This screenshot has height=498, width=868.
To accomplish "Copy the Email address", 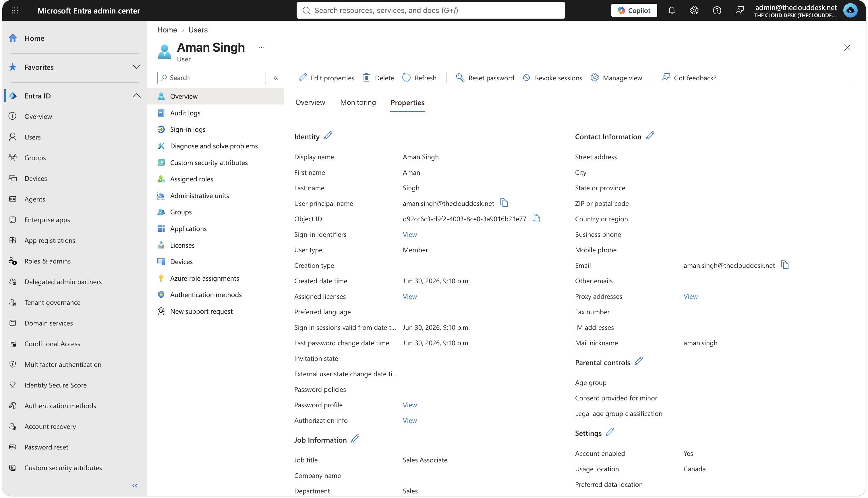I will coord(785,265).
